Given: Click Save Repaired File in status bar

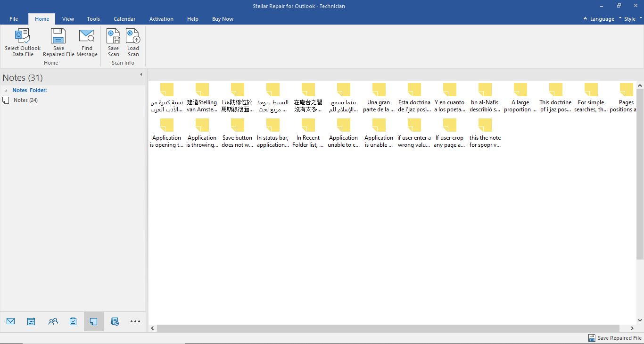Looking at the screenshot, I should 615,338.
